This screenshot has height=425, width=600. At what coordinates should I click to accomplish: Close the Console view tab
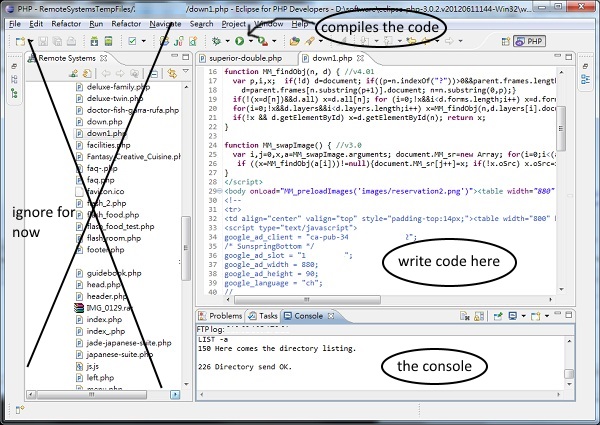(331, 316)
